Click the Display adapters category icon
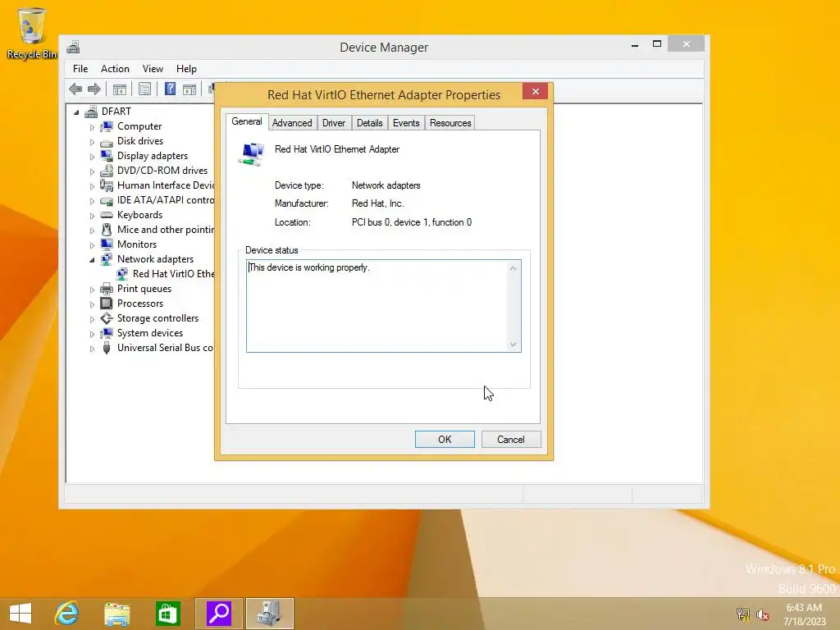This screenshot has width=840, height=630. pos(107,156)
